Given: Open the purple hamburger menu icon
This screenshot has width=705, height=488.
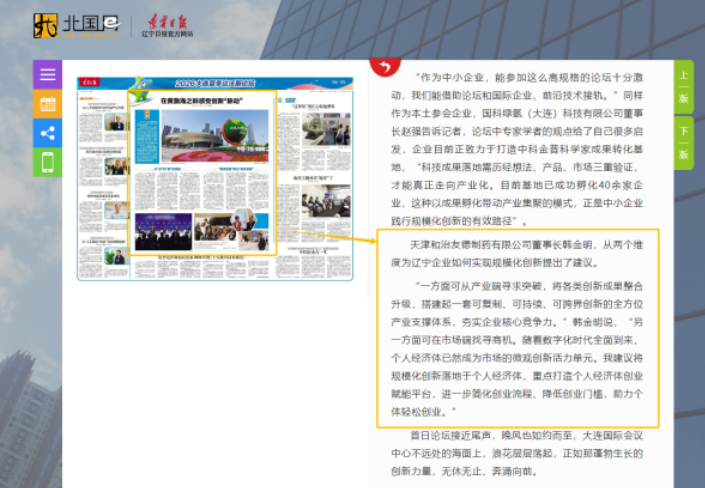Looking at the screenshot, I should [47, 74].
